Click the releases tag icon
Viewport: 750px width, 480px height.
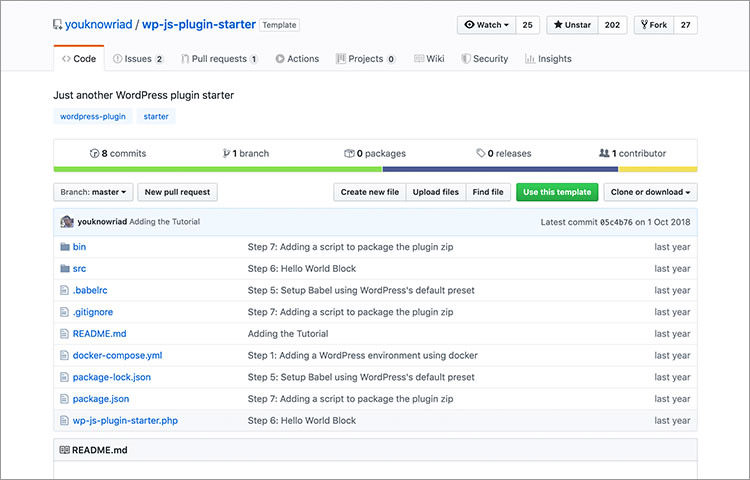pyautogui.click(x=481, y=154)
